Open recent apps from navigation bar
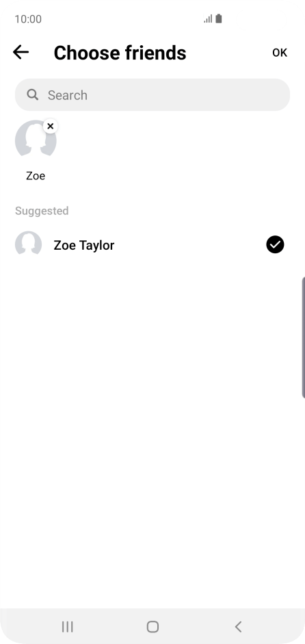The width and height of the screenshot is (305, 644). tap(67, 626)
